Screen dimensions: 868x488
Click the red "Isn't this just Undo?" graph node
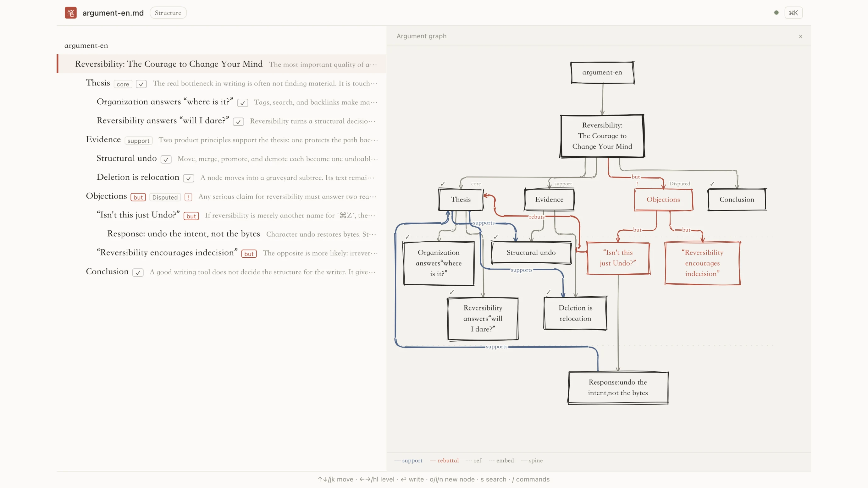(618, 258)
